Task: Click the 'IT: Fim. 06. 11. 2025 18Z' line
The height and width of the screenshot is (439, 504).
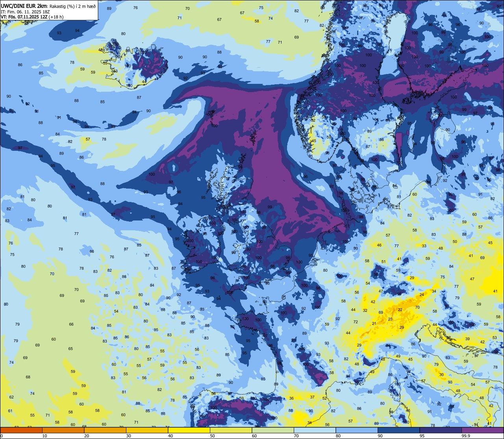Action: pyautogui.click(x=25, y=12)
